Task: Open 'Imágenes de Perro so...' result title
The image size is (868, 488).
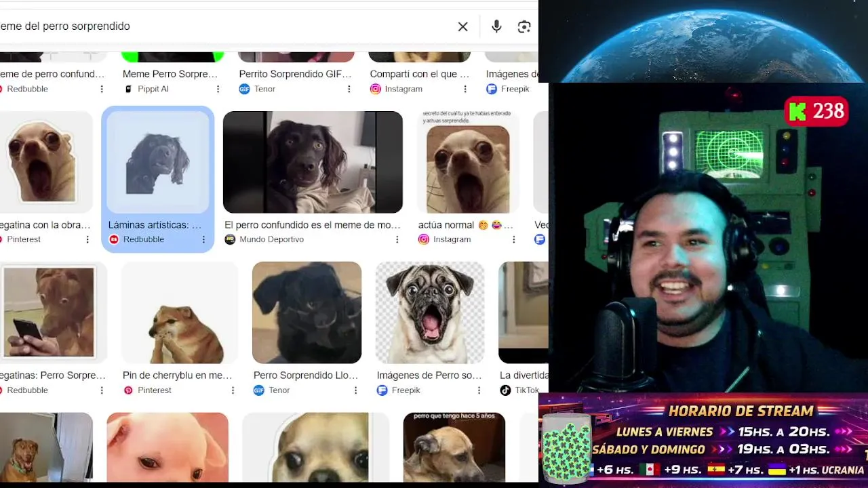Action: [429, 375]
